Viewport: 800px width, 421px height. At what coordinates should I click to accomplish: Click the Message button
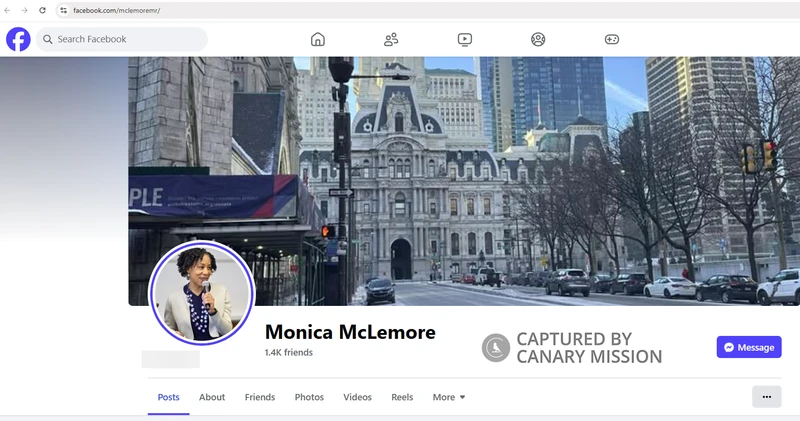[749, 347]
